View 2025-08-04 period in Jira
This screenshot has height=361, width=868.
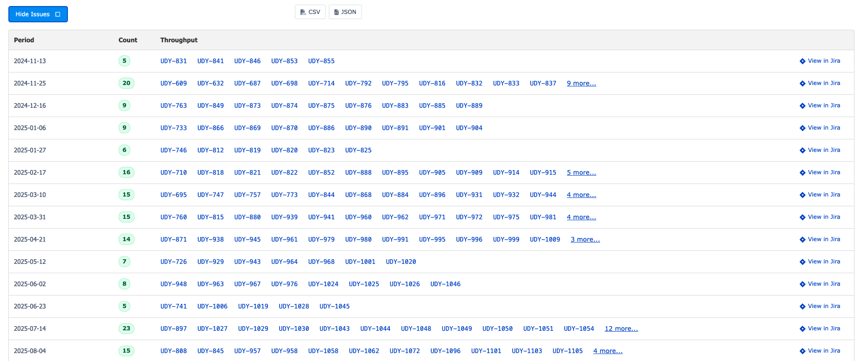point(820,351)
